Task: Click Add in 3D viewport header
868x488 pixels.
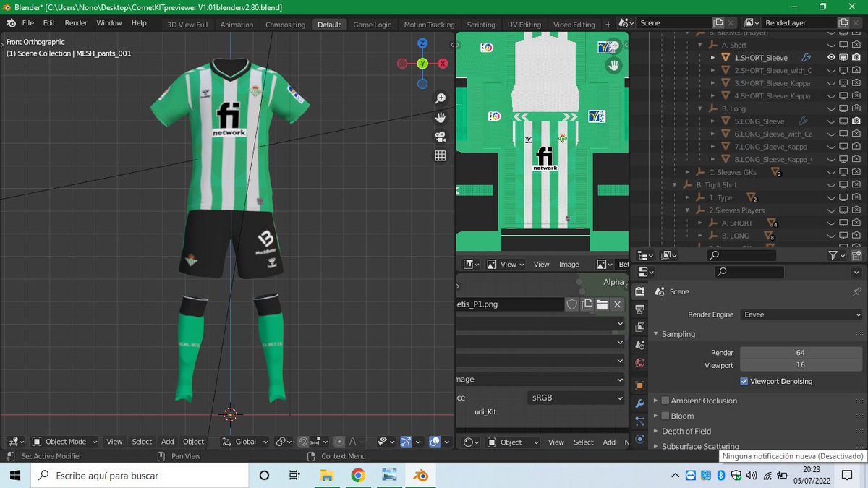Action: [x=167, y=442]
